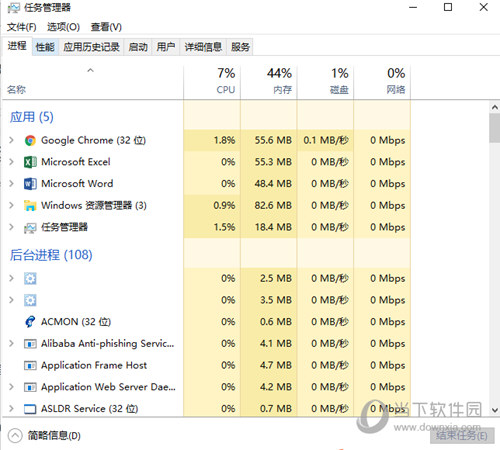The image size is (500, 450).
Task: Click the Alibaba Anti-phishing Service icon
Action: click(x=30, y=344)
